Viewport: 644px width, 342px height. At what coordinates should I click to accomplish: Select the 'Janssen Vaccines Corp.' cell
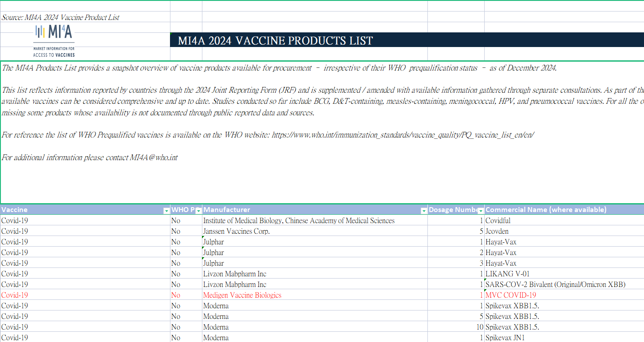pyautogui.click(x=315, y=231)
